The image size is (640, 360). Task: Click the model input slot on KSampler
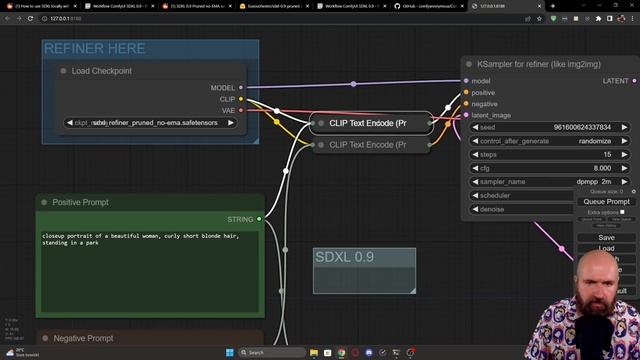click(x=466, y=81)
